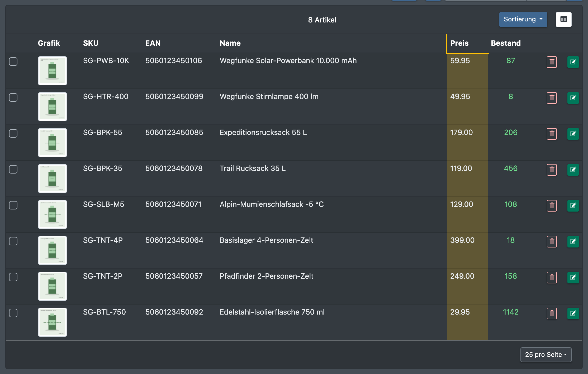The image size is (588, 374).
Task: Sort by the Preis column header
Action: coord(459,43)
